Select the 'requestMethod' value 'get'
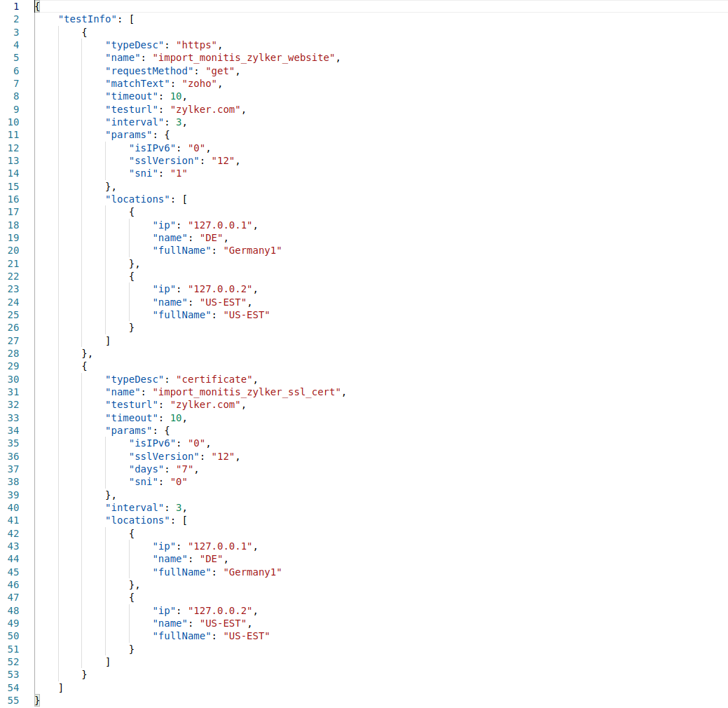Image resolution: width=728 pixels, height=708 pixels. [221, 70]
